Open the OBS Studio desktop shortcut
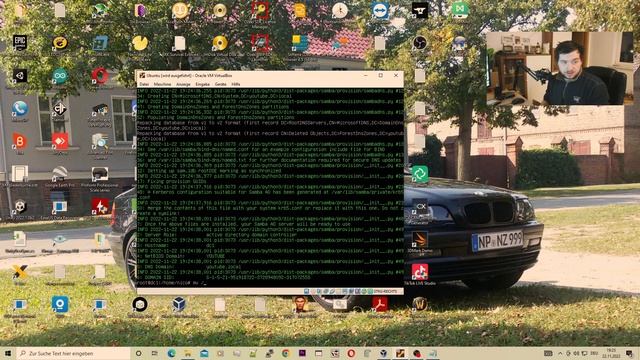Viewport: 640px width, 360px height. 420,42
